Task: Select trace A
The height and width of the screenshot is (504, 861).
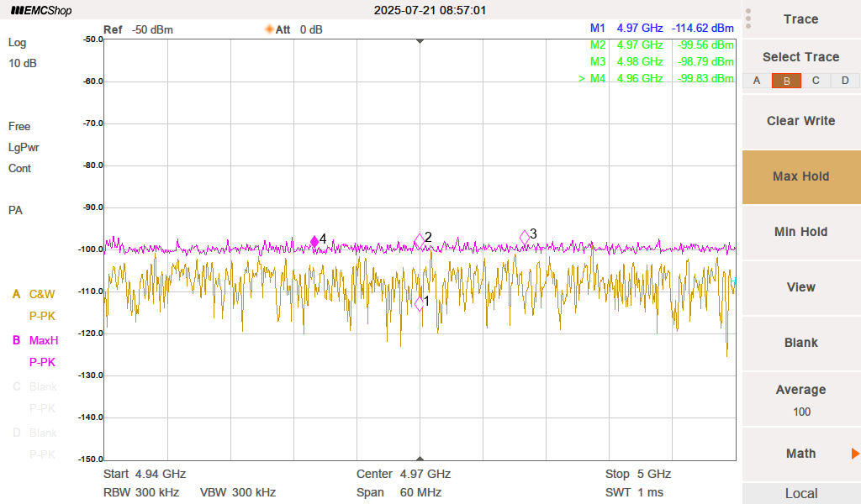Action: 757,81
